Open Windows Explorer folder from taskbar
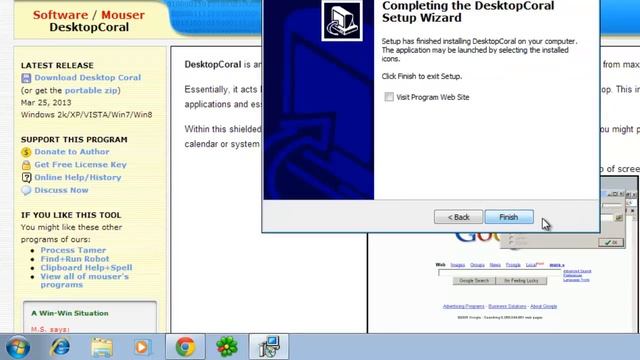This screenshot has height=360, width=640. coord(102,347)
